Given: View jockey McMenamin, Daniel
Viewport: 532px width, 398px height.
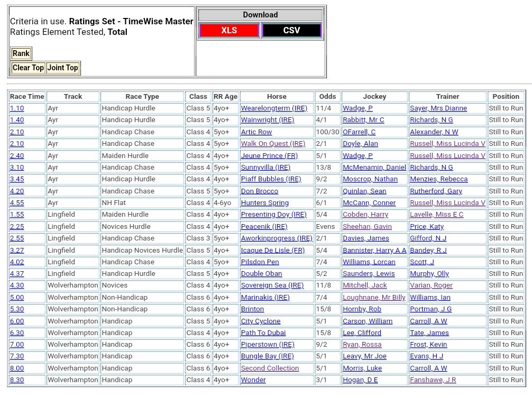Looking at the screenshot, I should pos(374,168).
